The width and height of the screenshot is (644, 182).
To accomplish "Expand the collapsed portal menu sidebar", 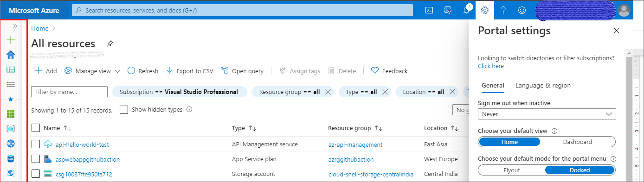I will tap(15, 26).
